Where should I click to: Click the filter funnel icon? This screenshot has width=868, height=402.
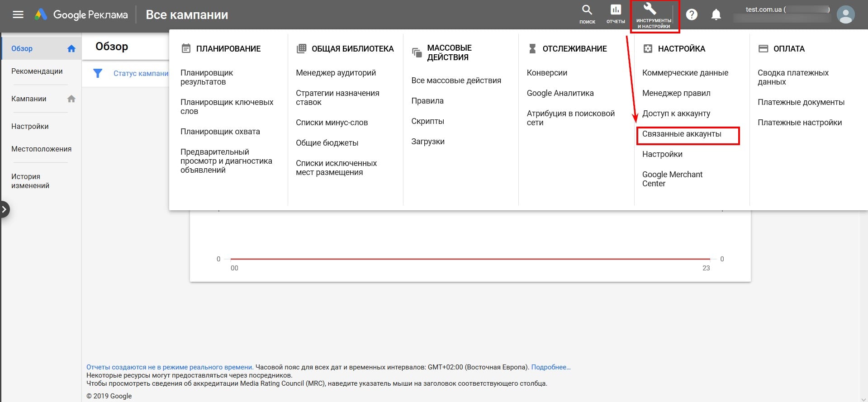pos(98,73)
